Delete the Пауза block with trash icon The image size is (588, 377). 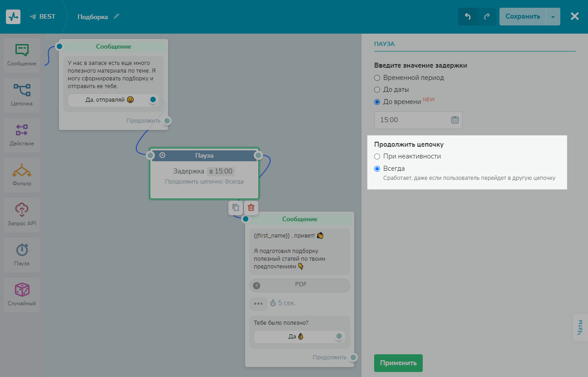pos(251,208)
